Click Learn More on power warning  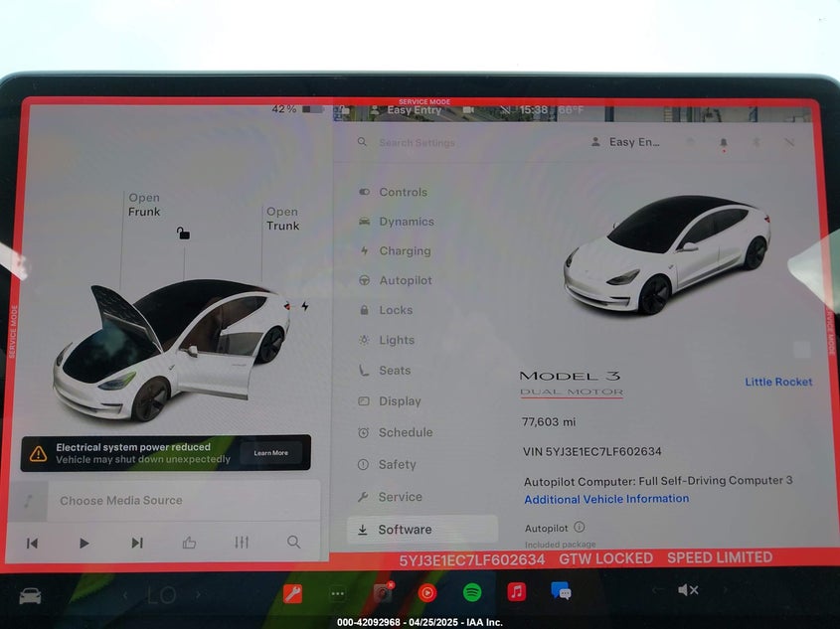click(270, 453)
